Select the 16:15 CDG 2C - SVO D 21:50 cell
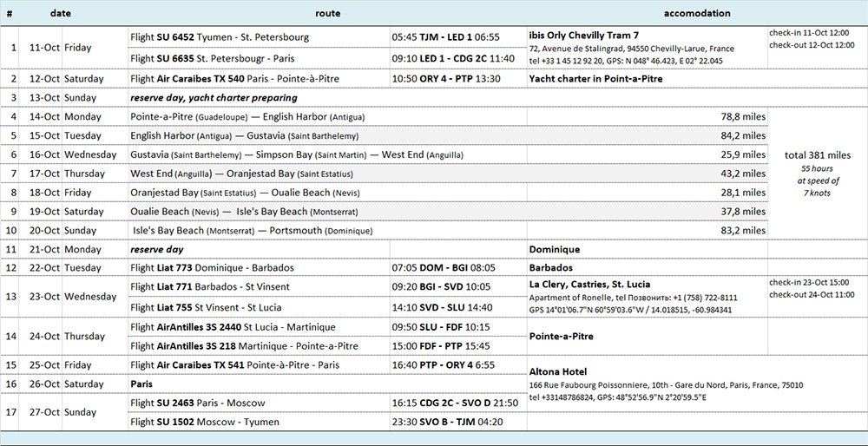The width and height of the screenshot is (868, 446). pos(458,403)
